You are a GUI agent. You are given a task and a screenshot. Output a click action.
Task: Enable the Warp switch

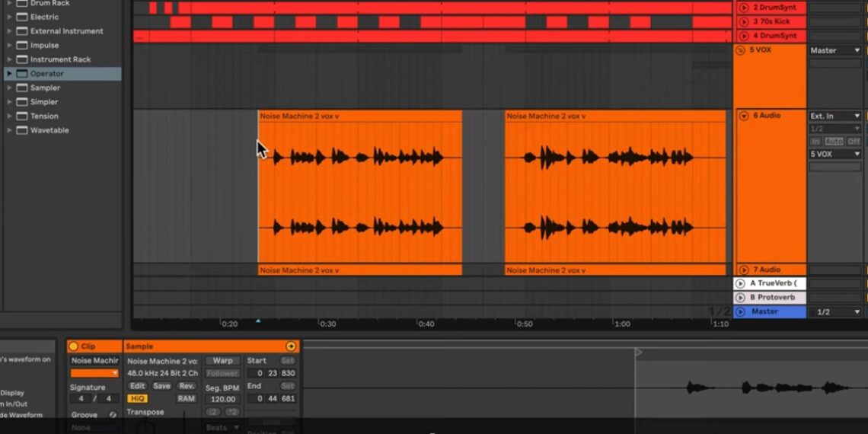(222, 361)
